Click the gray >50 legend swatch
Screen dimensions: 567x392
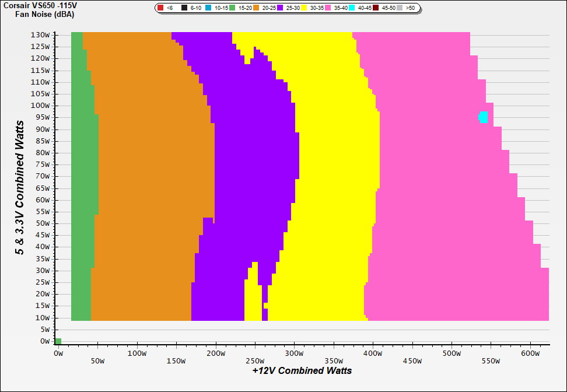tap(400, 8)
